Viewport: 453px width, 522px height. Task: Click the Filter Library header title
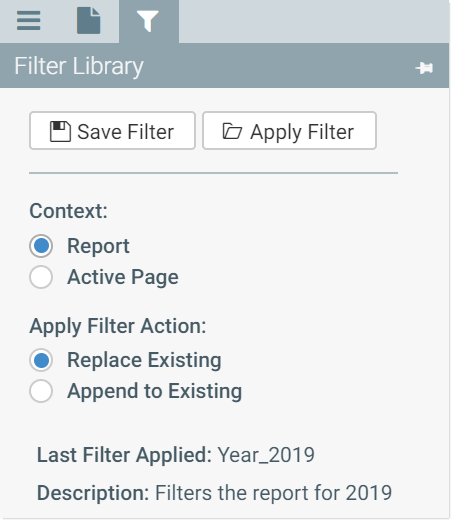pos(79,66)
